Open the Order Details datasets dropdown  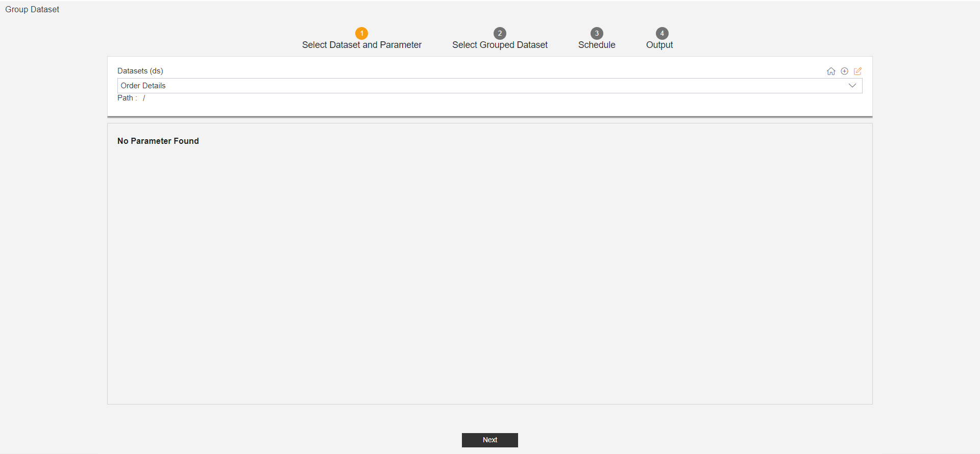point(489,86)
